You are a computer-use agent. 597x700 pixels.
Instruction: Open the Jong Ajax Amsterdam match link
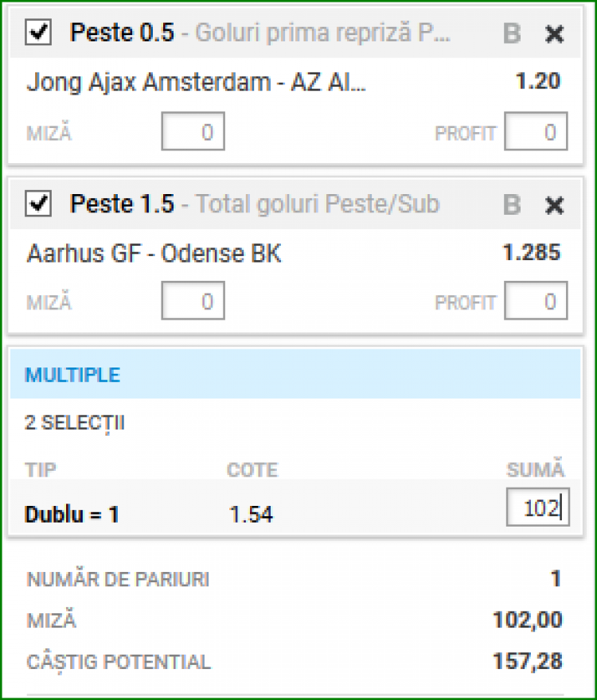(197, 83)
